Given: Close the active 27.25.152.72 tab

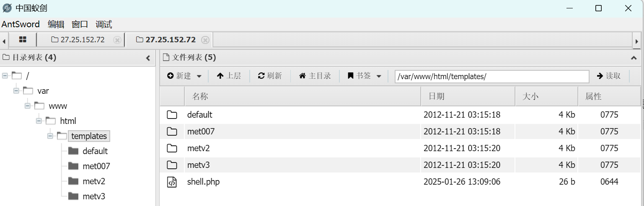Looking at the screenshot, I should tap(205, 40).
